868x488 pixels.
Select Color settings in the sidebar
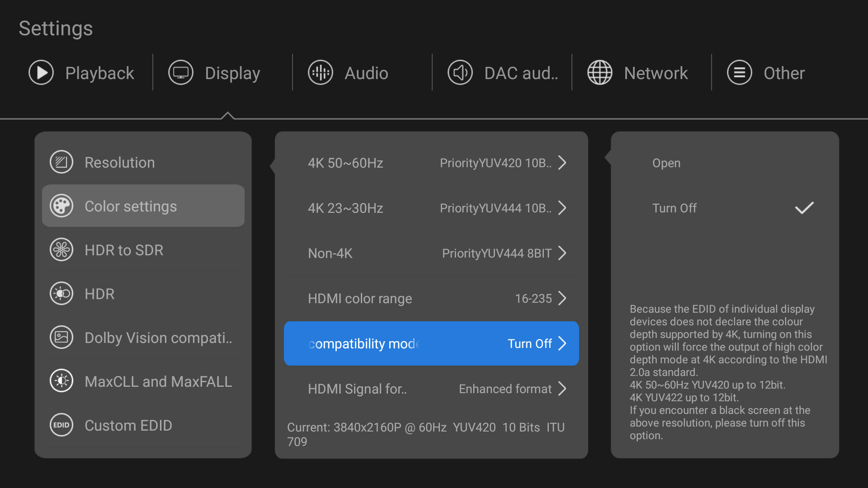pyautogui.click(x=143, y=206)
